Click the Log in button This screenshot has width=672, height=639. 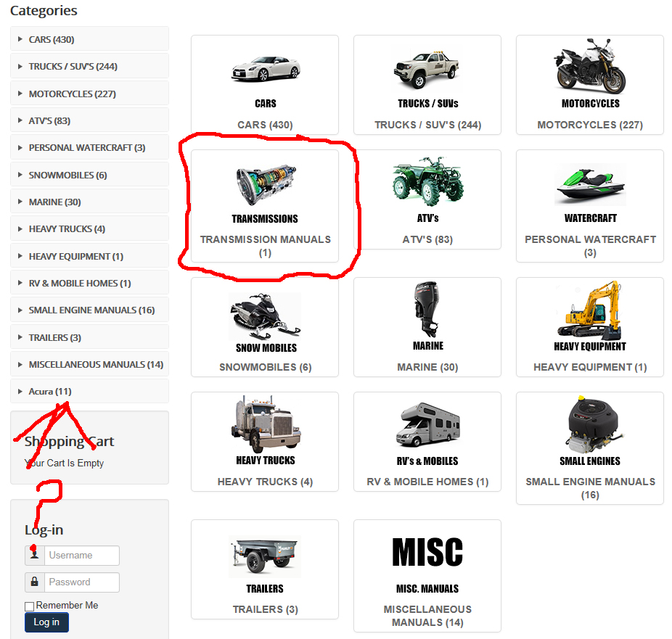(x=46, y=622)
